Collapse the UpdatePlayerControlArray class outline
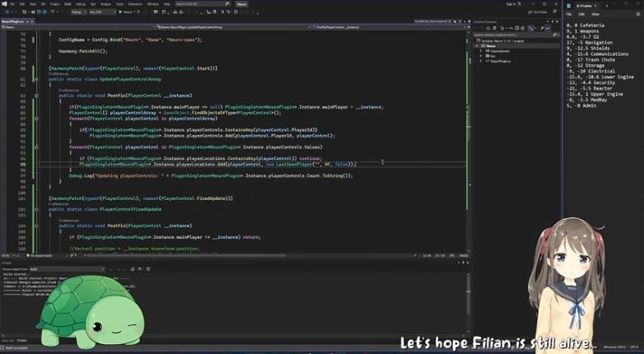 [x=36, y=79]
